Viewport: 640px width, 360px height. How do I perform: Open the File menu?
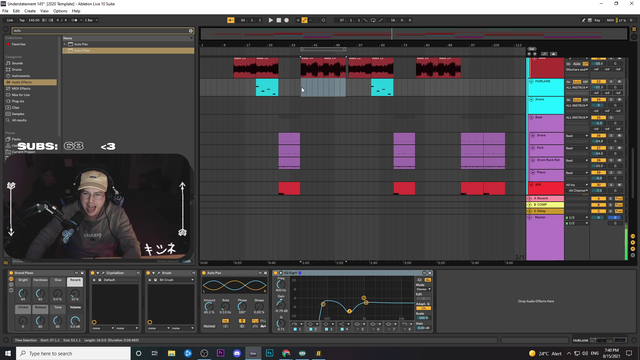pyautogui.click(x=5, y=11)
